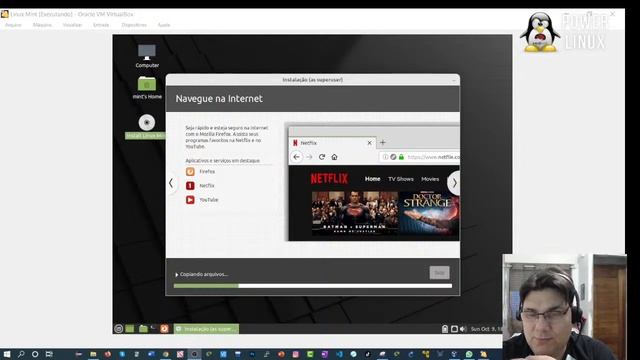Open the Arquivo menu in VirtualBox
Screen dimensions: 640x360
pos(13,25)
